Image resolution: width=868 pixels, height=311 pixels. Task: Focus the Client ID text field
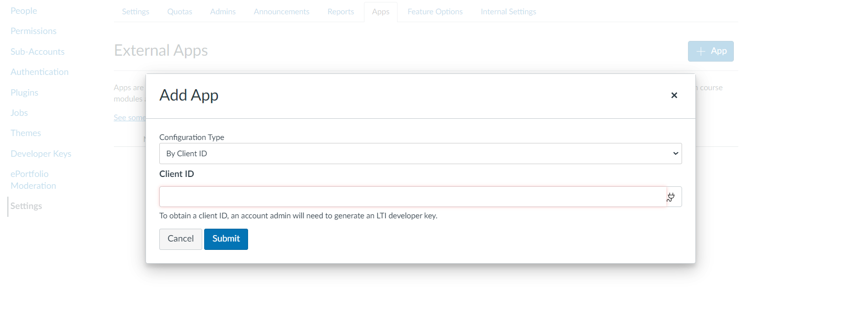point(412,197)
